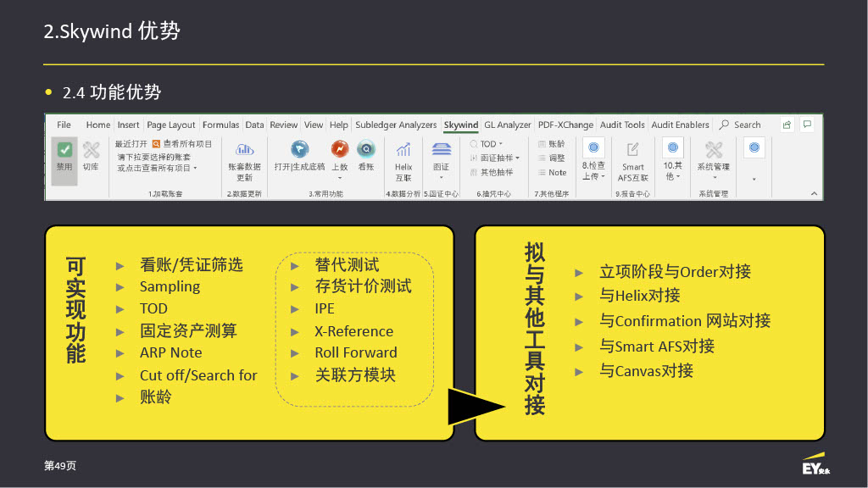
Task: Click the X-Reference bullet text
Action: [354, 331]
